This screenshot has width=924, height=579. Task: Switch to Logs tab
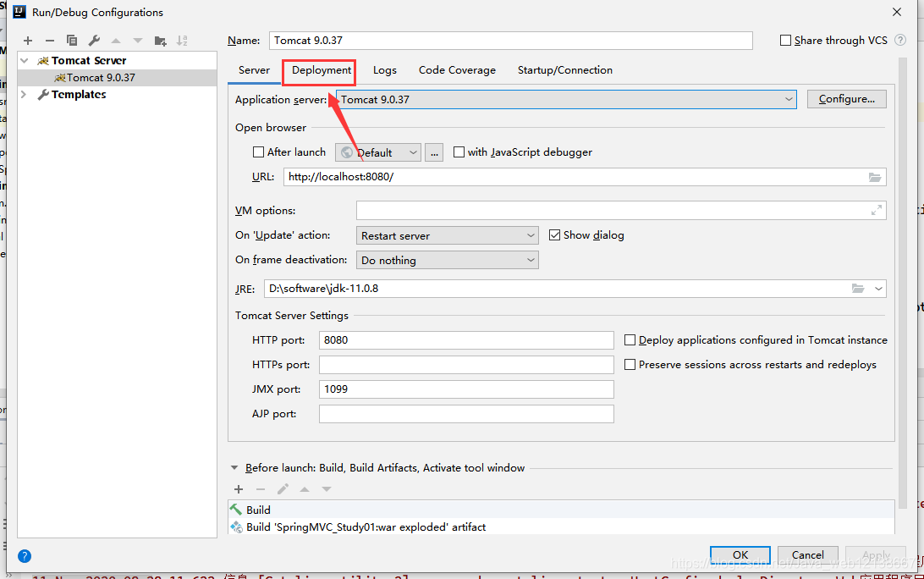pos(385,70)
